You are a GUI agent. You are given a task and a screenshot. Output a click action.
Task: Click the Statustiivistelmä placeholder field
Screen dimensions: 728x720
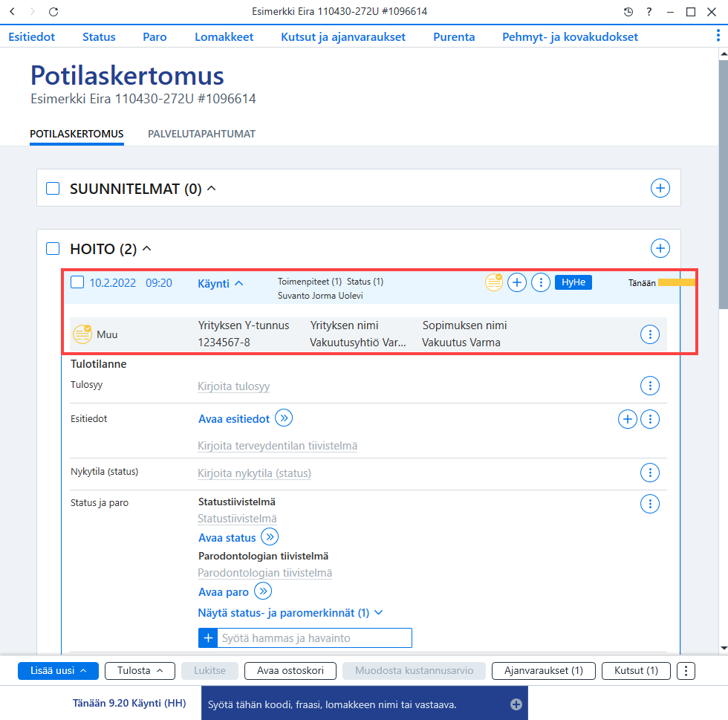(x=237, y=519)
